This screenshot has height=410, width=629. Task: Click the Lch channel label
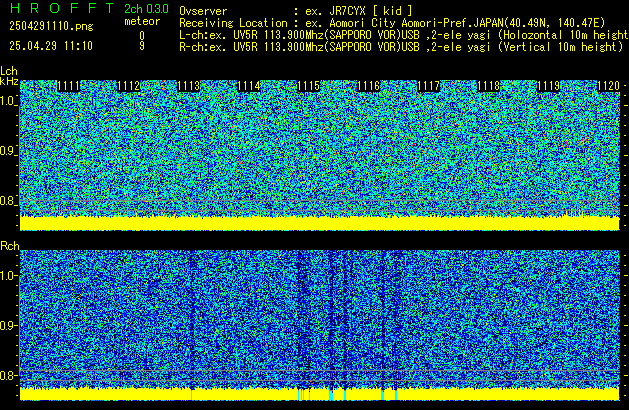coord(9,71)
